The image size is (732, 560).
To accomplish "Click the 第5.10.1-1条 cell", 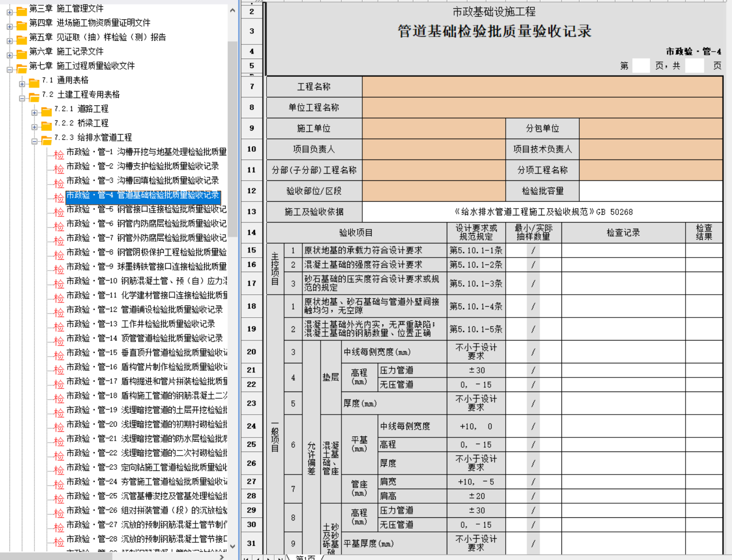I will coord(476,250).
